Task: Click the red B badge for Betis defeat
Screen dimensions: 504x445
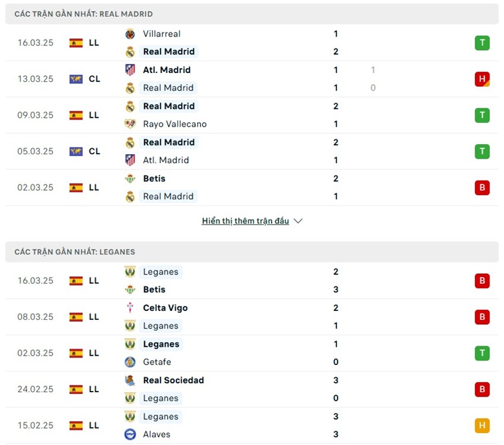Action: (x=483, y=187)
